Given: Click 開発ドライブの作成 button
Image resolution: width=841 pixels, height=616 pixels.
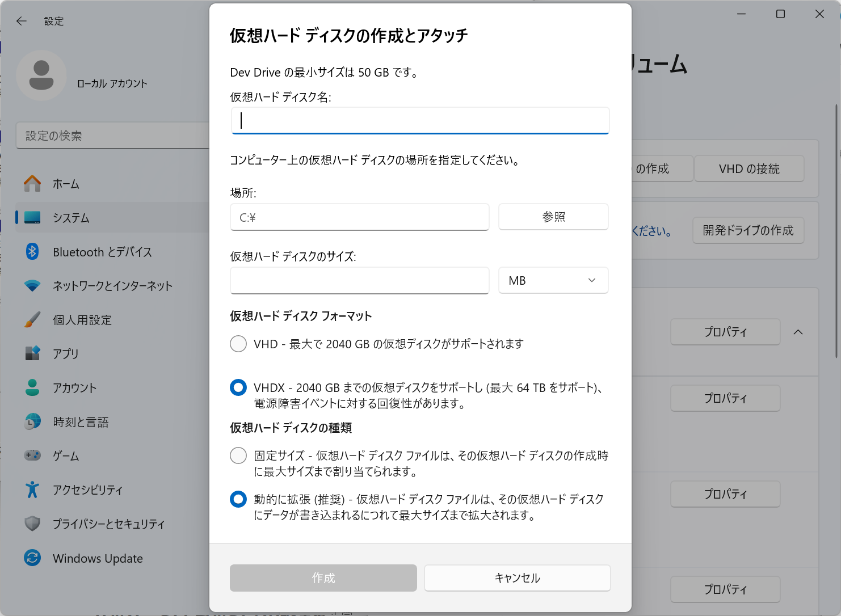Looking at the screenshot, I should pyautogui.click(x=748, y=230).
